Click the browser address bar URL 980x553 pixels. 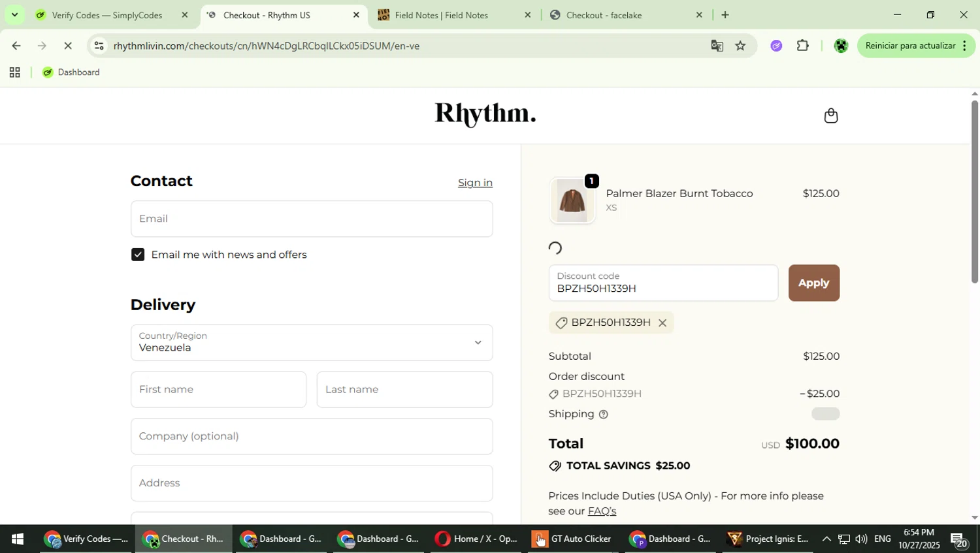coord(266,46)
